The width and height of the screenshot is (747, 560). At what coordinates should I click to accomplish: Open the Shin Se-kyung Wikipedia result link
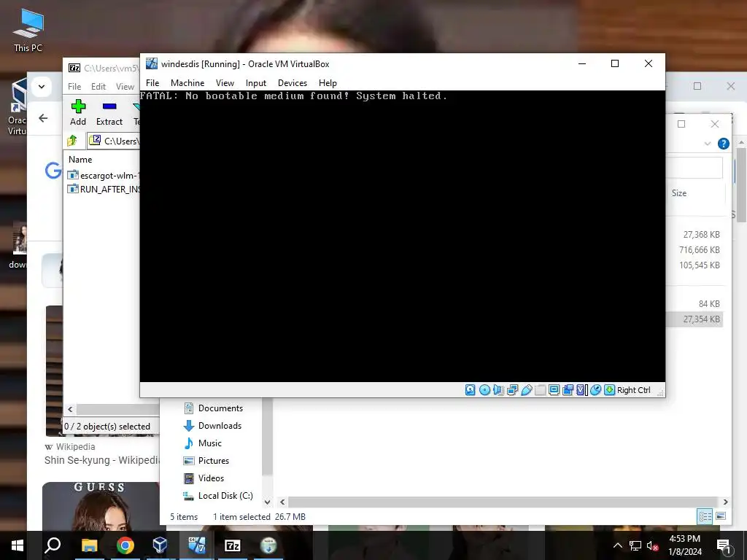click(x=101, y=460)
